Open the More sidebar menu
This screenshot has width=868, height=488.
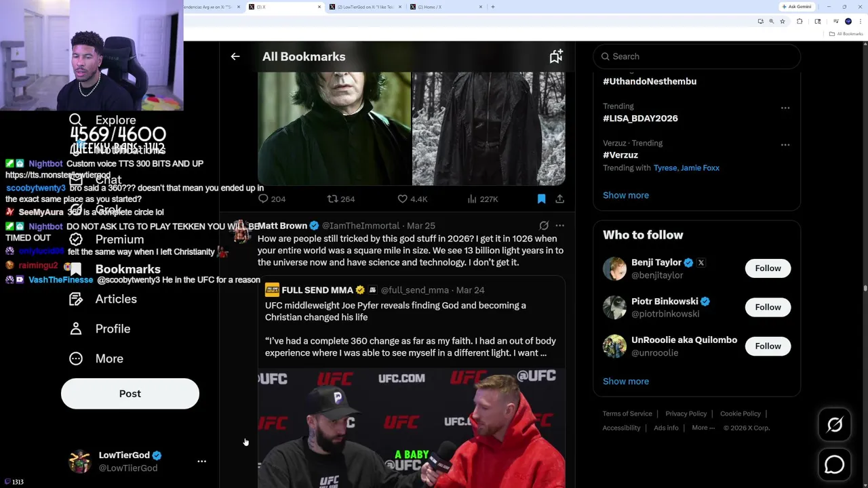point(108,359)
